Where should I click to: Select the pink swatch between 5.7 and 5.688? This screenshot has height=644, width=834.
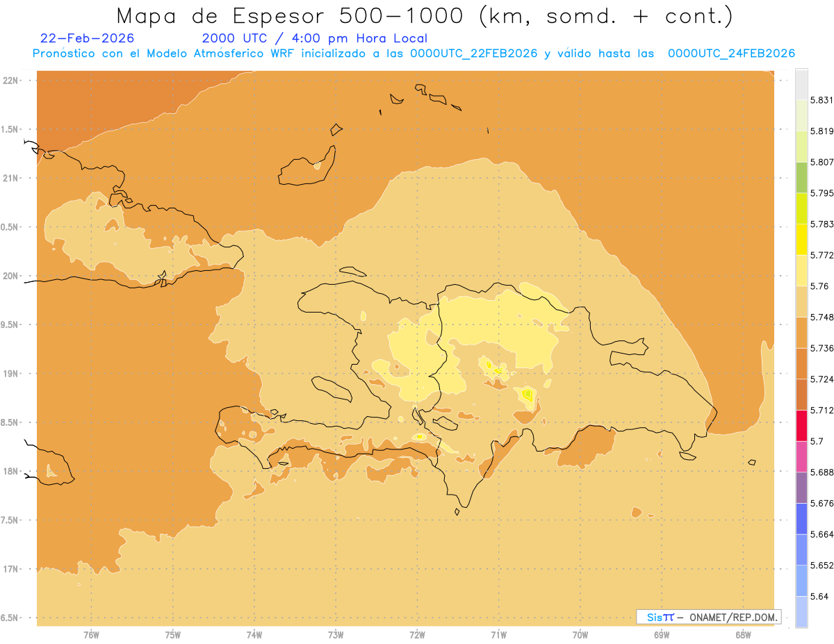click(801, 456)
